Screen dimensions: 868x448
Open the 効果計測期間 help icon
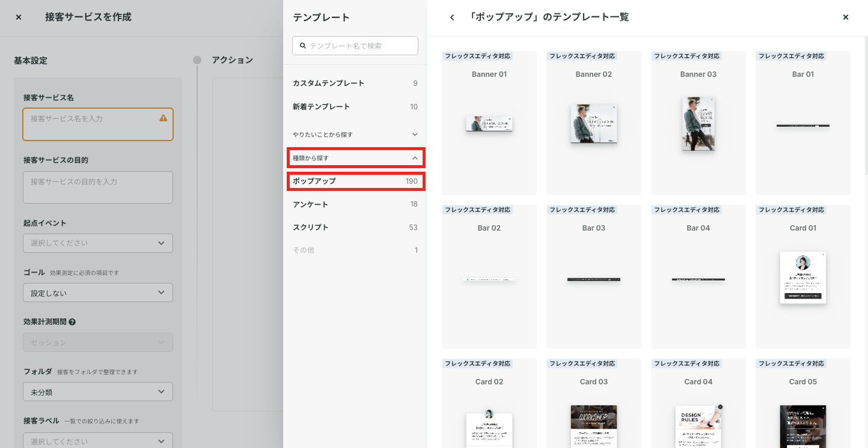pyautogui.click(x=72, y=322)
